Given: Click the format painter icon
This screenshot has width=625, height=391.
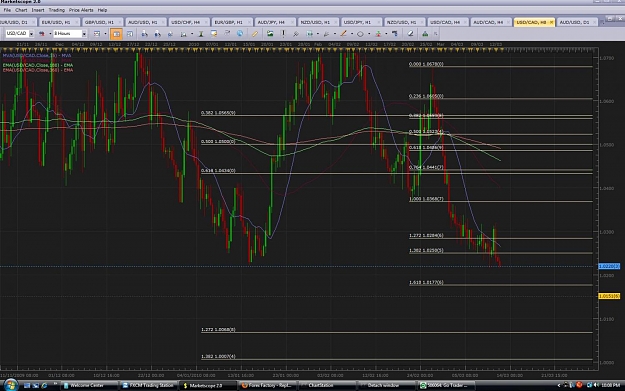Looking at the screenshot, I should click(395, 33).
